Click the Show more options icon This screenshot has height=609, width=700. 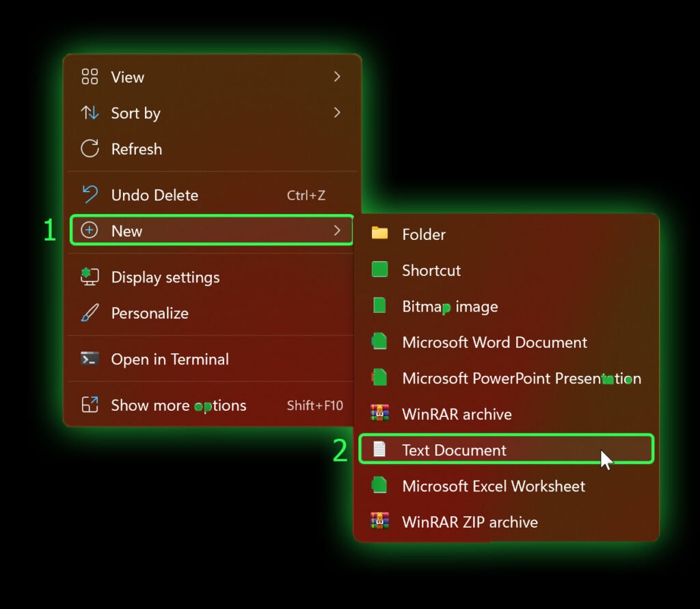(90, 405)
